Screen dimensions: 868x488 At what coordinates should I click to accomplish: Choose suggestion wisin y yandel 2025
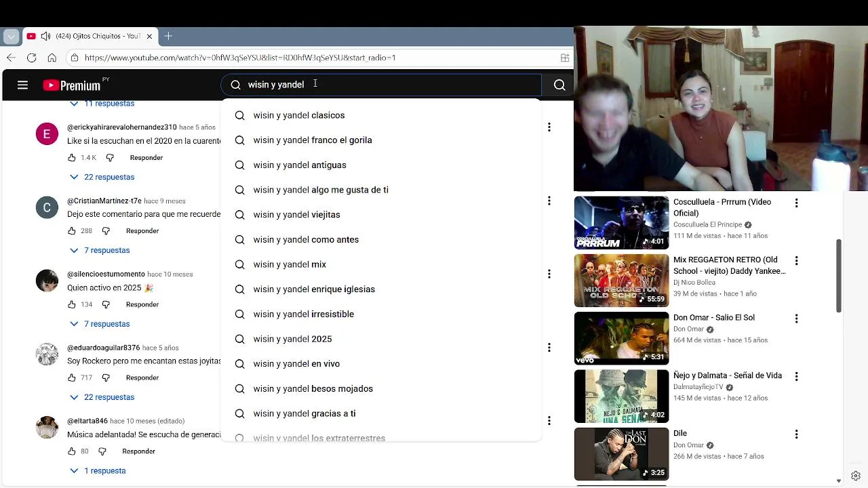click(381, 339)
